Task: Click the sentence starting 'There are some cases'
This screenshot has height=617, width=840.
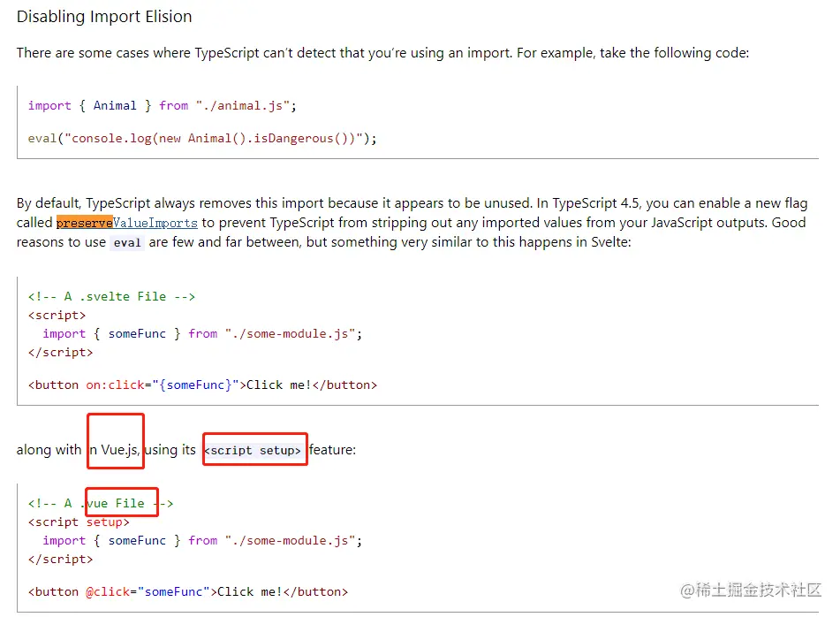Action: tap(382, 53)
